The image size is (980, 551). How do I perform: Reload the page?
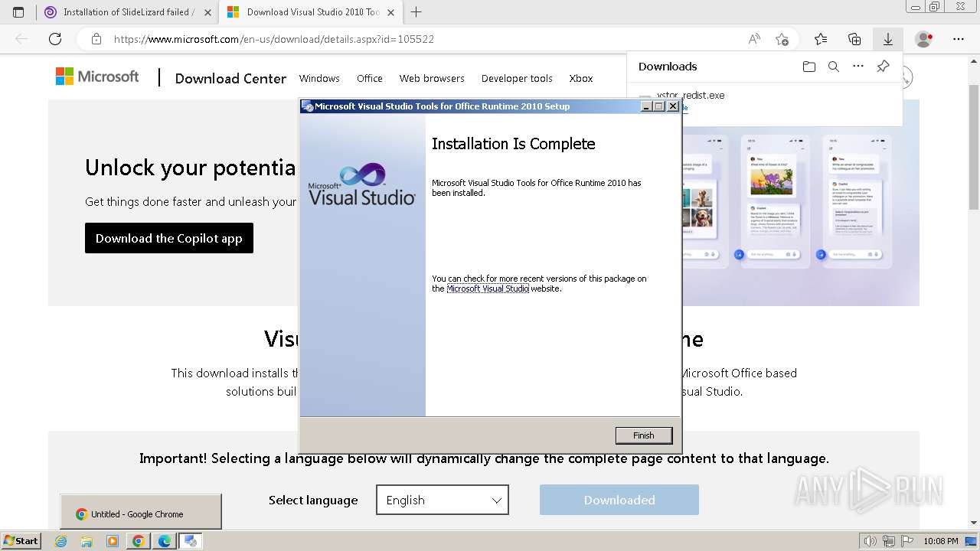[x=55, y=39]
